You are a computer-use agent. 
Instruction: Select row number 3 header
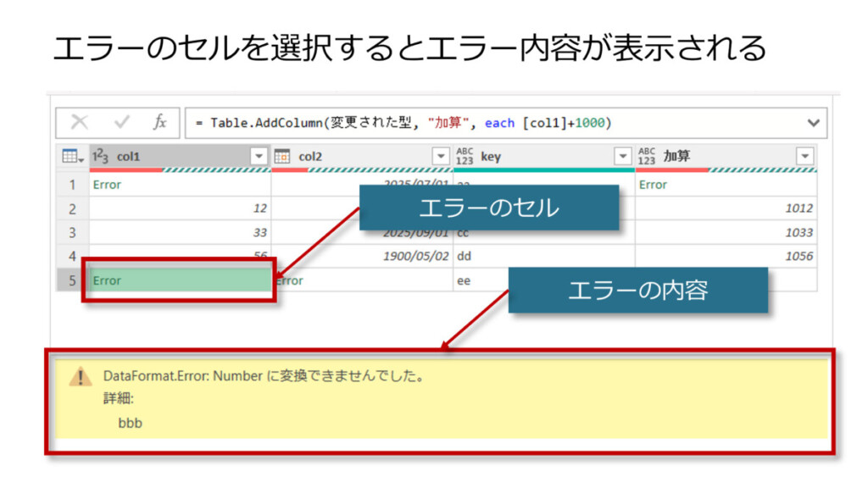(x=72, y=232)
